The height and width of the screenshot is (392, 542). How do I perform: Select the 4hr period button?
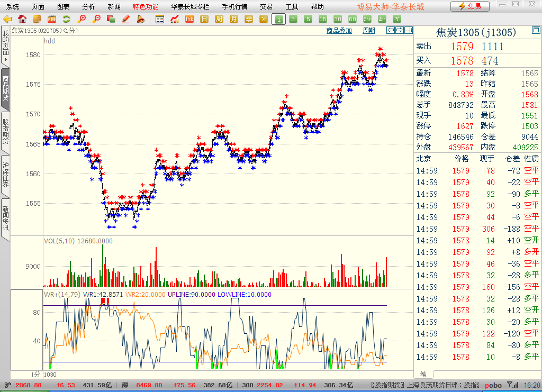(382, 19)
